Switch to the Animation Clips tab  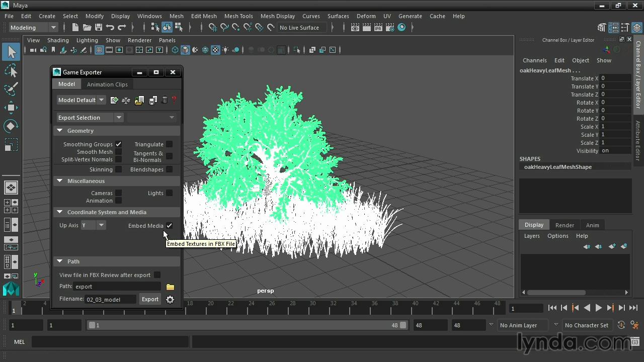pyautogui.click(x=107, y=84)
